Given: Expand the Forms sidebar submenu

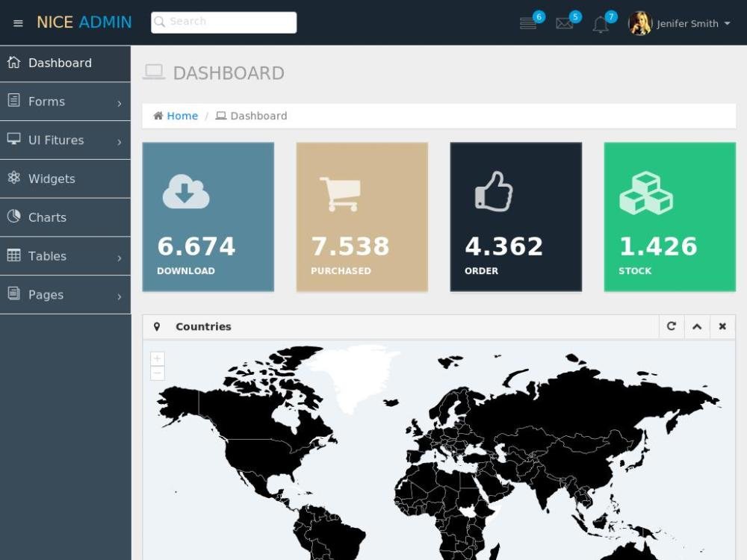Looking at the screenshot, I should tap(65, 102).
